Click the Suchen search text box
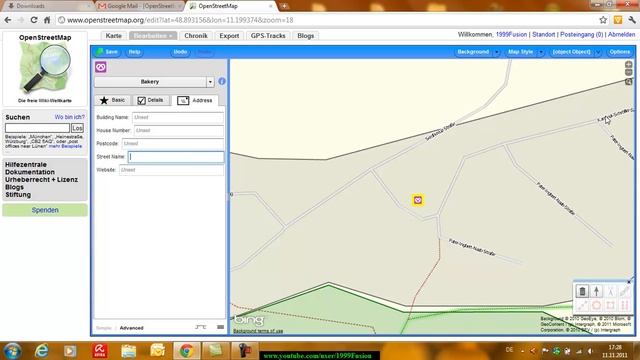 pos(37,128)
